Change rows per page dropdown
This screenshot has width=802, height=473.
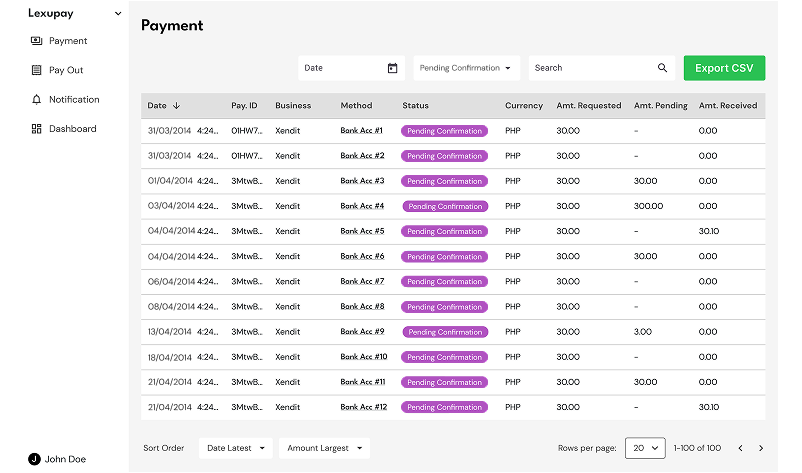coord(644,448)
